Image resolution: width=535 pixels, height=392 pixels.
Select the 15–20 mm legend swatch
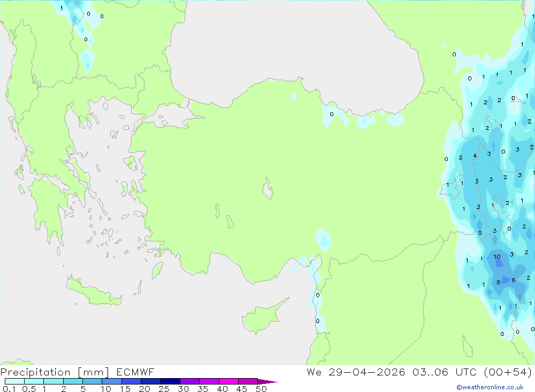[x=131, y=381]
